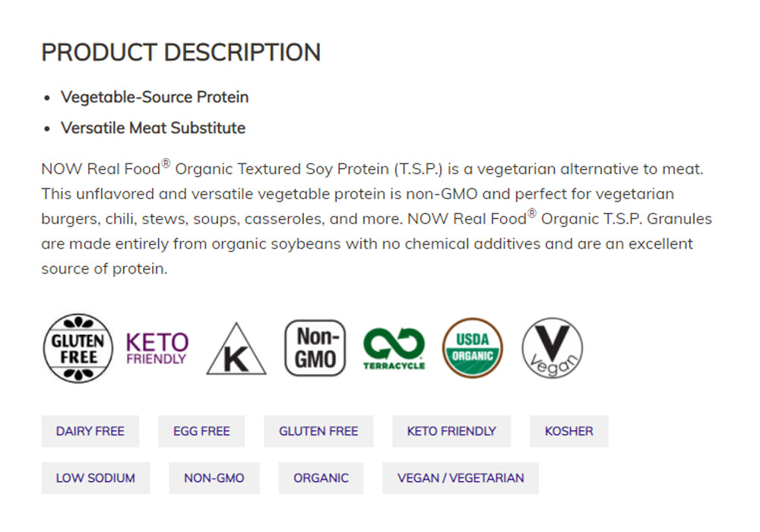Click the ORGANIC tag button
The image size is (760, 532).
[x=321, y=478]
